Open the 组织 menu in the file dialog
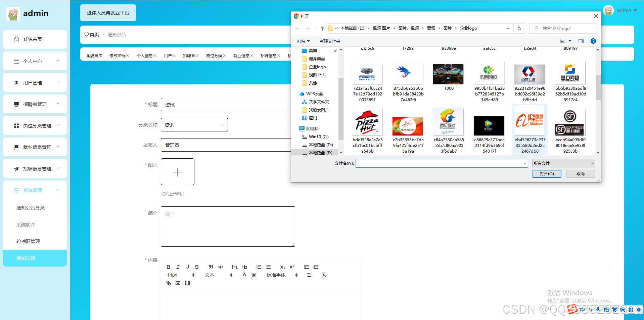This screenshot has height=320, width=644. (303, 41)
